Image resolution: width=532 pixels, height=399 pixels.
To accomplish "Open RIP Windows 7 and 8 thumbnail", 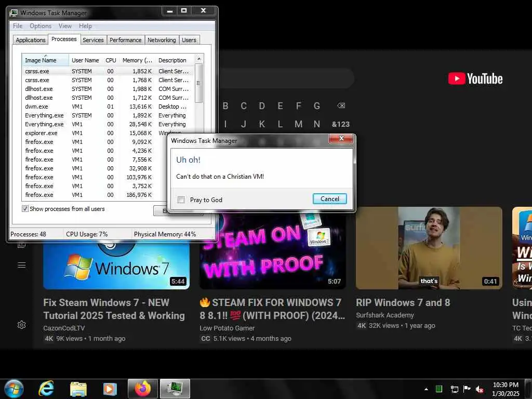I will [x=429, y=248].
